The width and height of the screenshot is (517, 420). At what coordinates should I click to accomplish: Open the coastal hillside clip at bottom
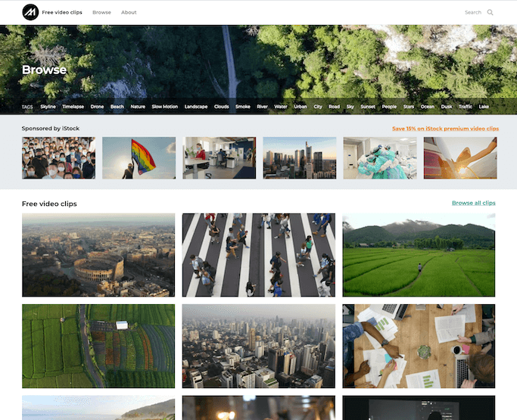[98, 408]
